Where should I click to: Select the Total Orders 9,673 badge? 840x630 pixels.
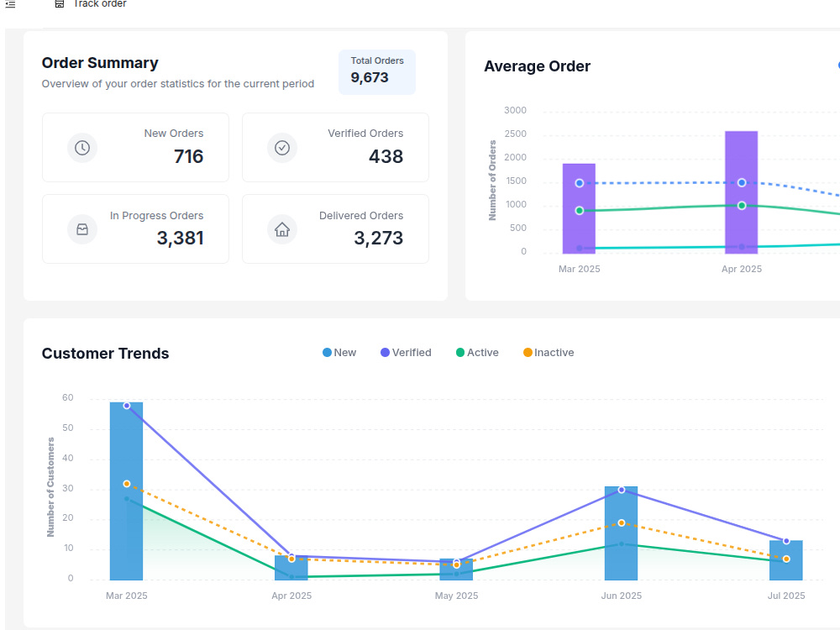(377, 72)
